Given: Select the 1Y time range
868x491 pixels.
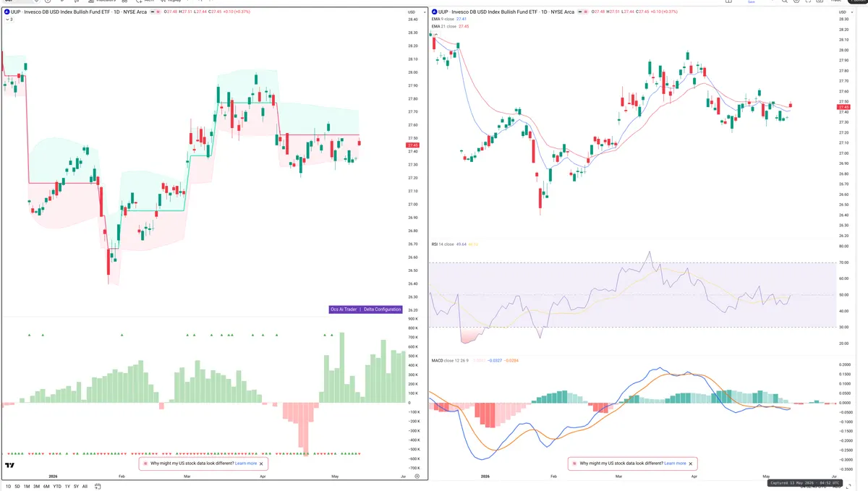Looking at the screenshot, I should tap(67, 487).
